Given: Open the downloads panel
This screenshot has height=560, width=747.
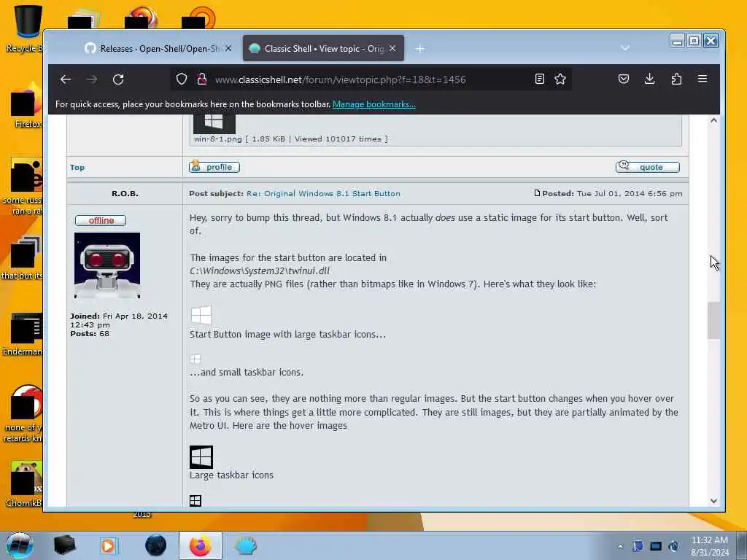Looking at the screenshot, I should [x=649, y=79].
